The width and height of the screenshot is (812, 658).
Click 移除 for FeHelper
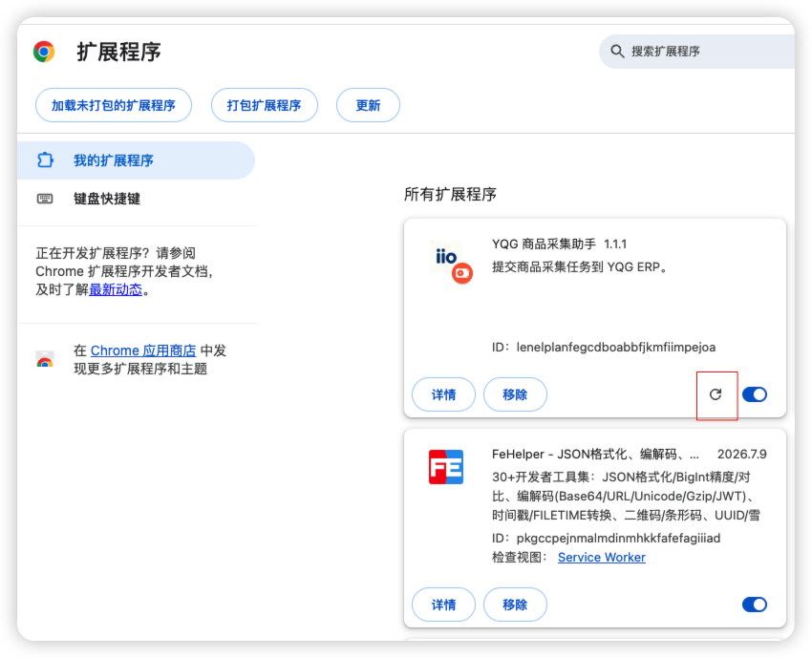pos(515,605)
